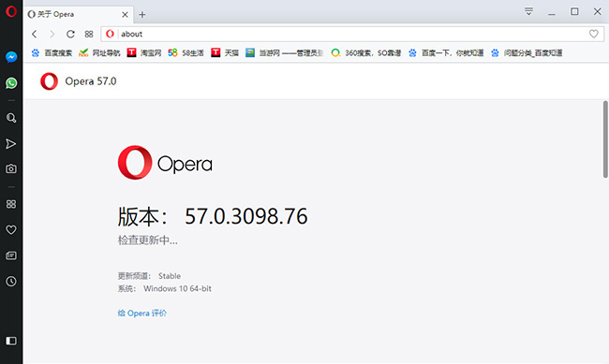Reload the current page

pos(70,34)
